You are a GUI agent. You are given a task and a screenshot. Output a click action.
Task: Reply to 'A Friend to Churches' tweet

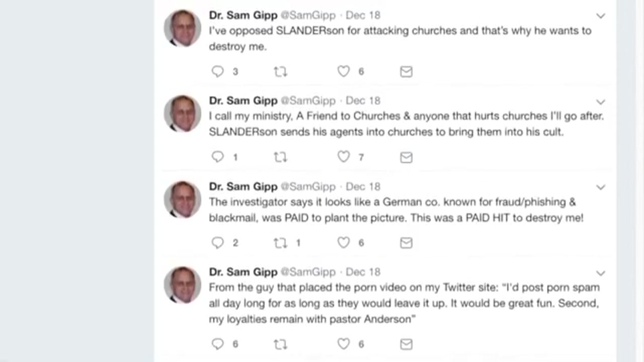point(217,157)
